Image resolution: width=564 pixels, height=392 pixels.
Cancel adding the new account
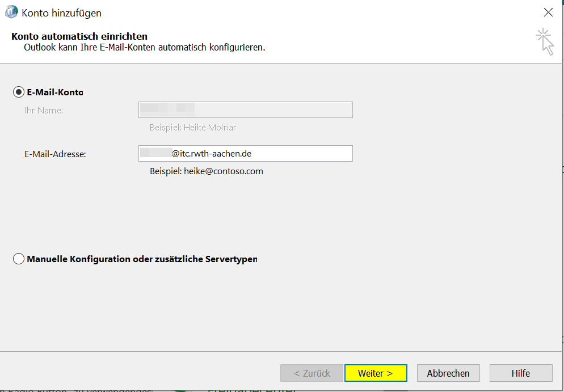pyautogui.click(x=448, y=373)
